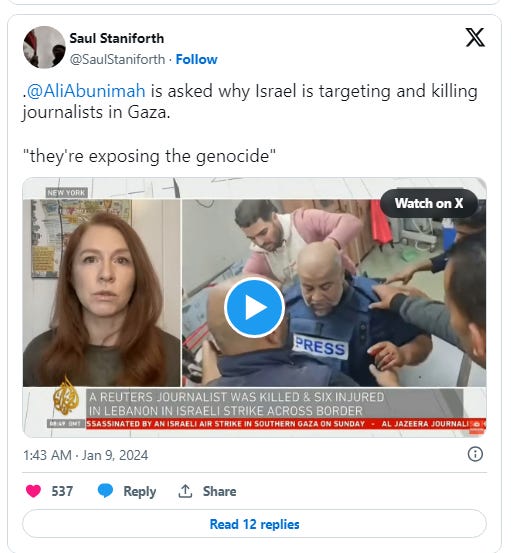
Task: Click the Watch on X button
Action: 429,203
